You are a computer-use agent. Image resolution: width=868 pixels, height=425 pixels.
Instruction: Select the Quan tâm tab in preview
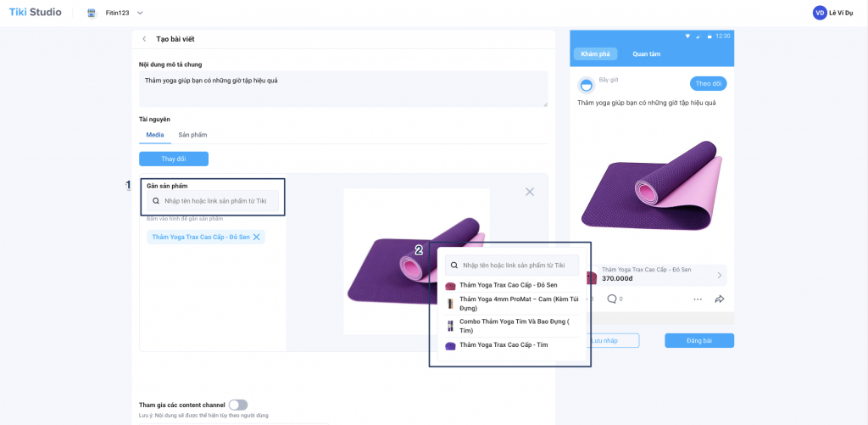coord(647,53)
